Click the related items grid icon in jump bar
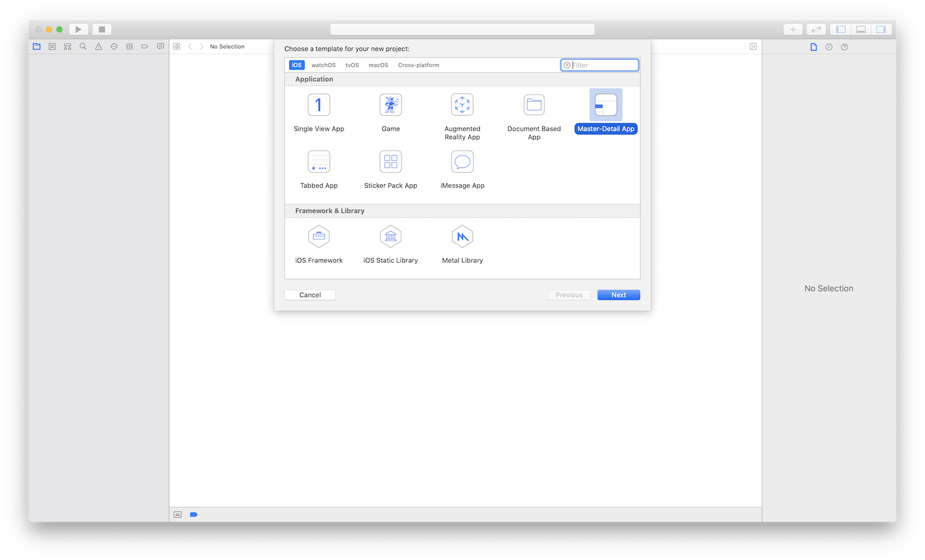 [x=176, y=46]
